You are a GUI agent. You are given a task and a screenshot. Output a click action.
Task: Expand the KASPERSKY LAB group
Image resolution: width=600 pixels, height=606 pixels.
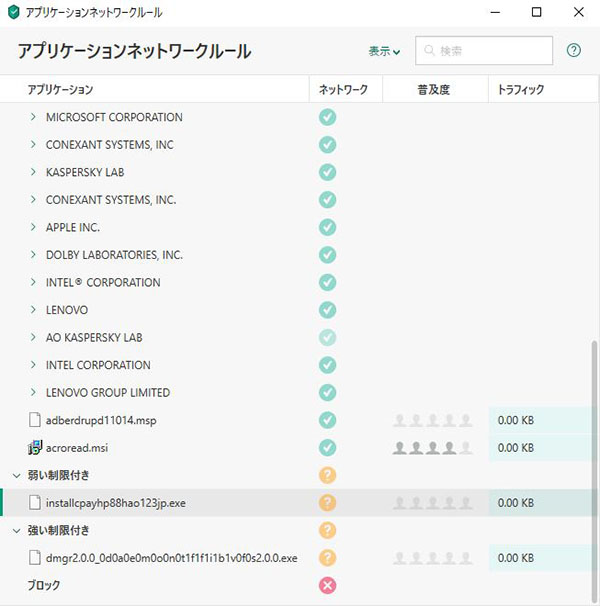33,172
